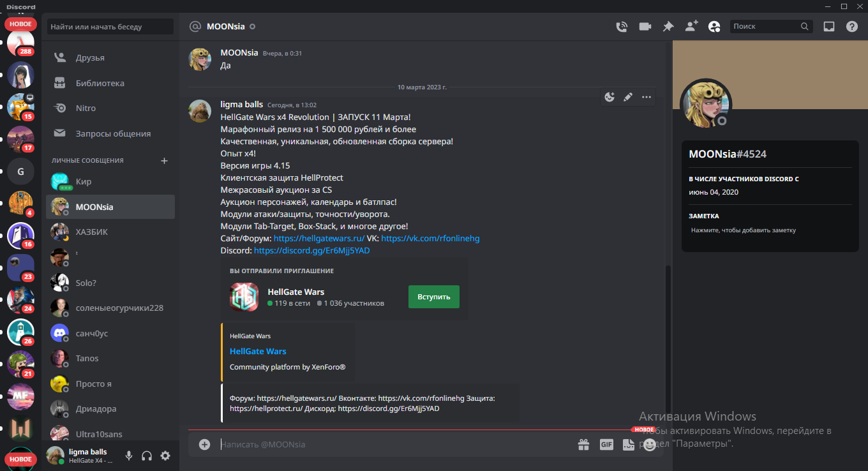Toggle microphone mute
The height and width of the screenshot is (471, 868).
(129, 456)
